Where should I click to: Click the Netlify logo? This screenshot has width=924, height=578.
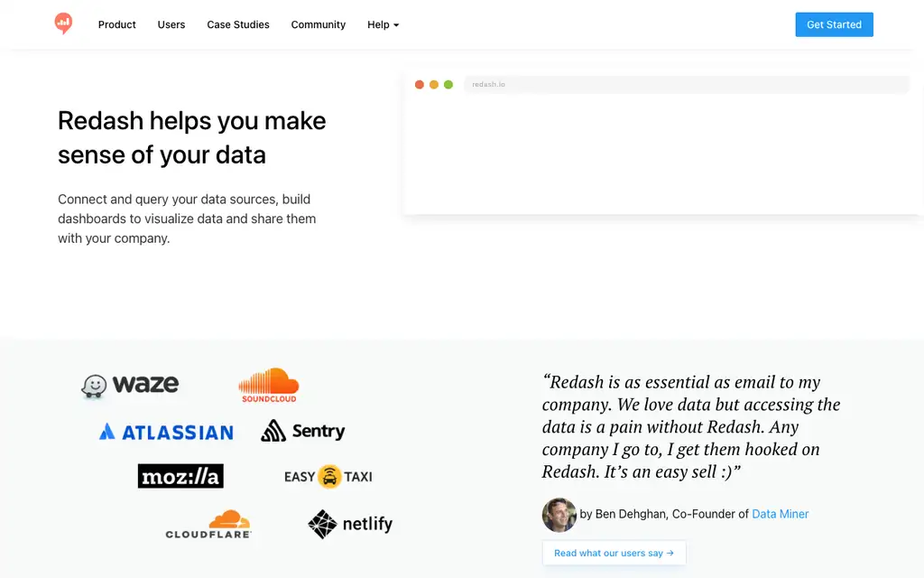(x=350, y=524)
